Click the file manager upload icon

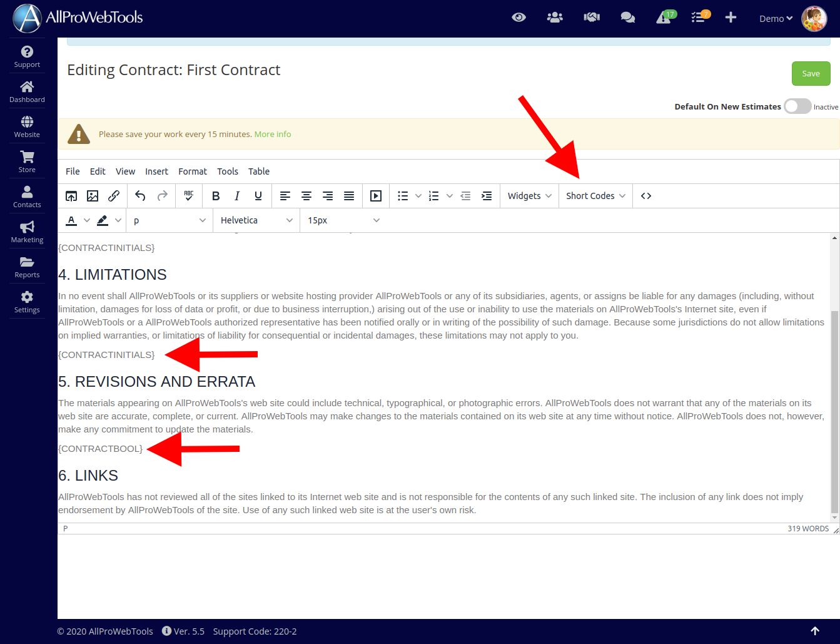pos(71,196)
